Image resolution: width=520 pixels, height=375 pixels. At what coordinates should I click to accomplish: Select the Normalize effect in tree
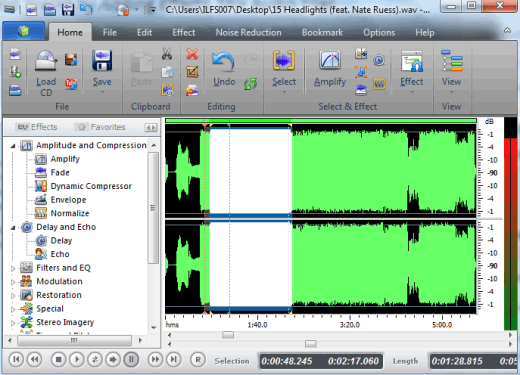pos(70,213)
